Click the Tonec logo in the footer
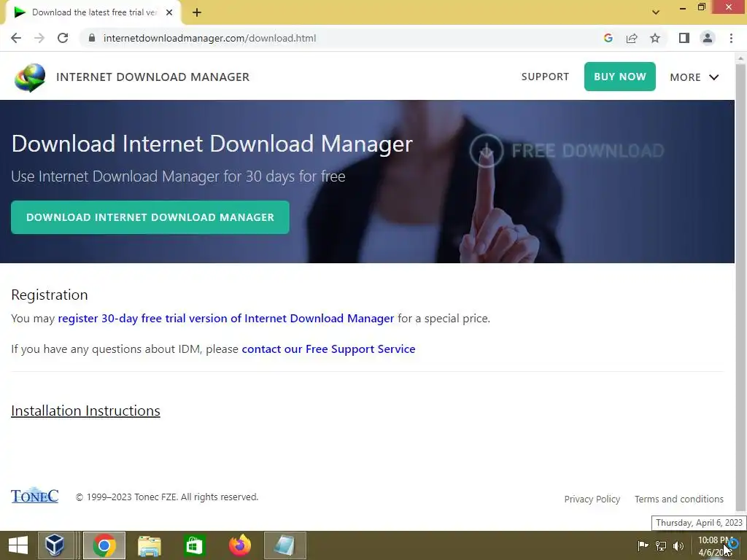This screenshot has height=560, width=747. pyautogui.click(x=35, y=495)
